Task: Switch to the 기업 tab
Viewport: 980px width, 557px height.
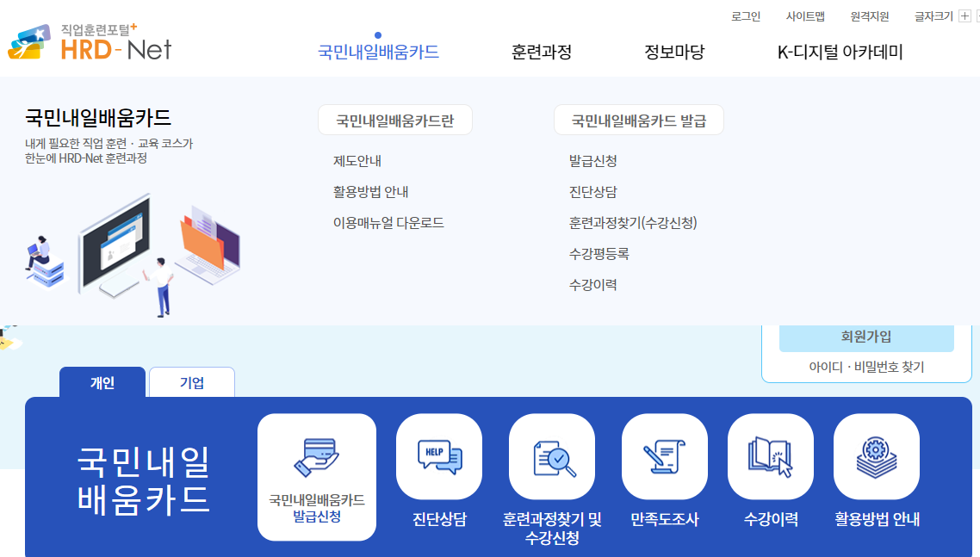Action: 192,382
